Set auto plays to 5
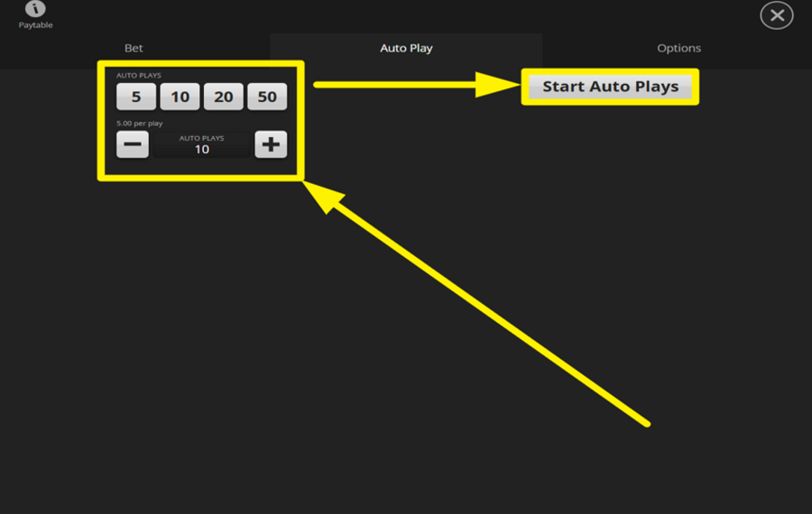 (136, 96)
